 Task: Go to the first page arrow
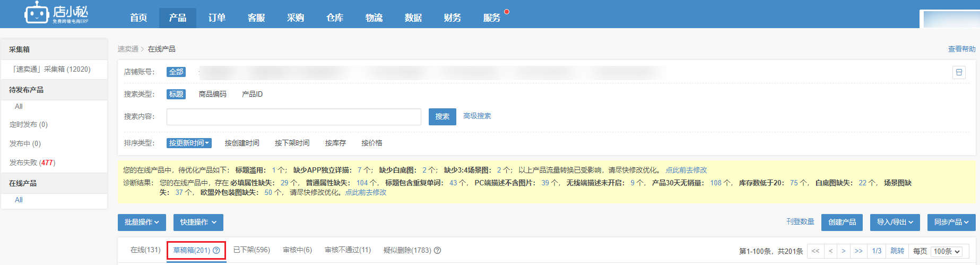[x=816, y=251]
